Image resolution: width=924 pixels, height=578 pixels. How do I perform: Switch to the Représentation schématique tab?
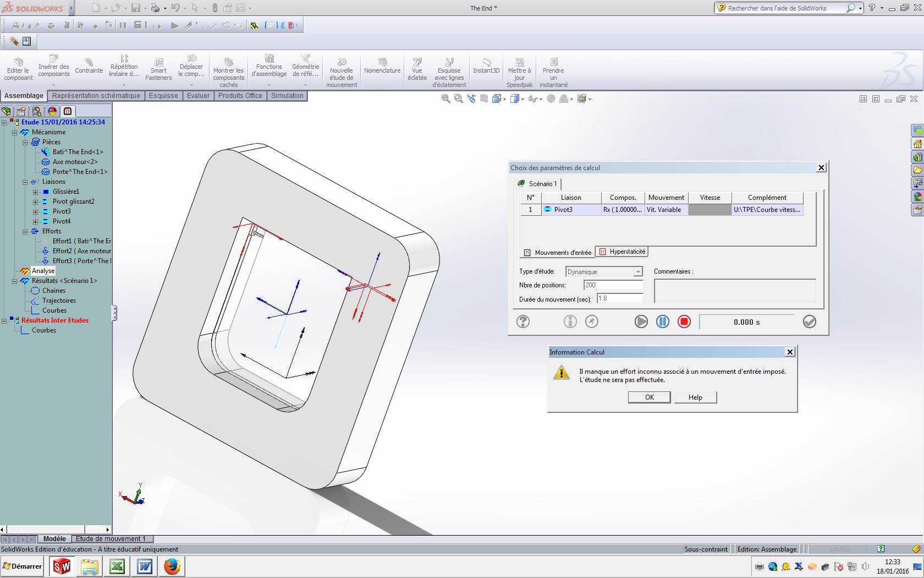tap(96, 96)
